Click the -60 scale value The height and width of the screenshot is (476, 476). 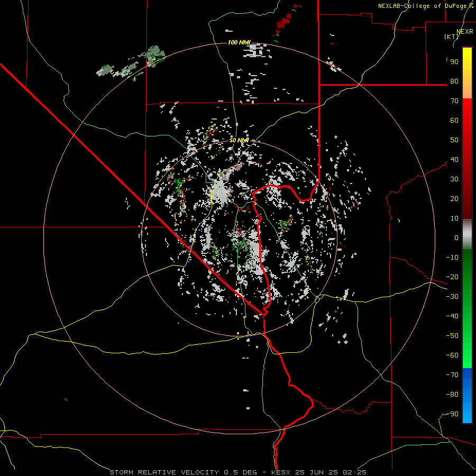[x=452, y=355]
